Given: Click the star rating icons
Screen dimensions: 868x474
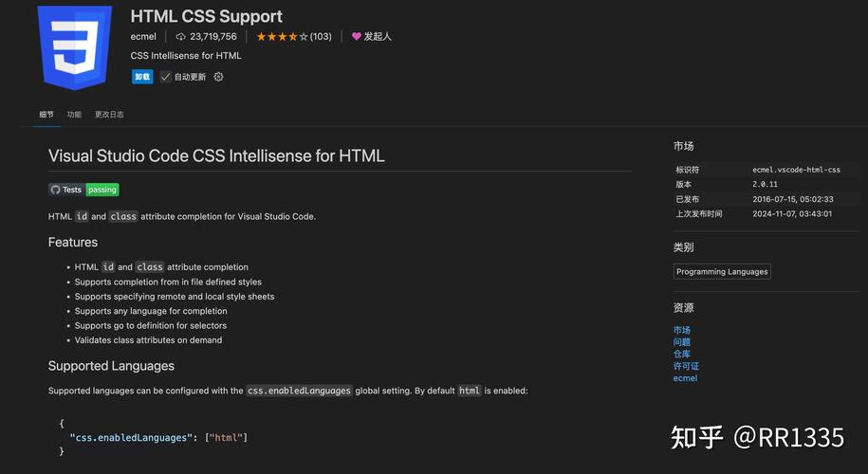Looking at the screenshot, I should coord(282,36).
